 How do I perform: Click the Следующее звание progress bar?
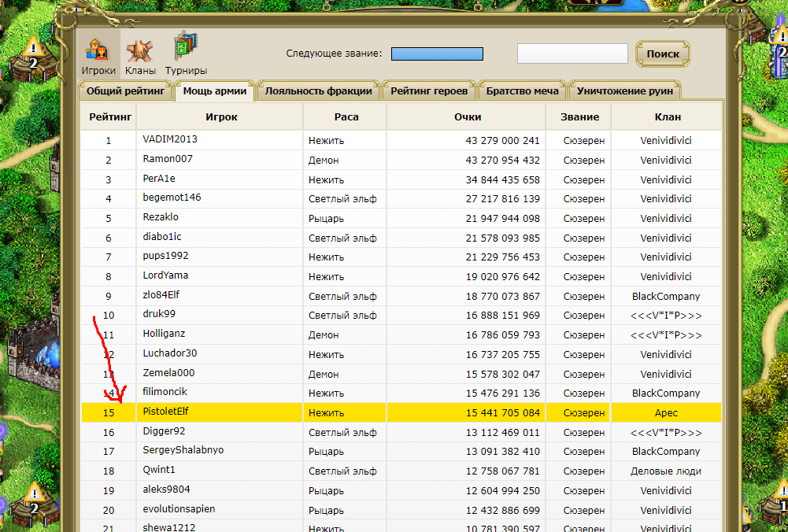(437, 54)
